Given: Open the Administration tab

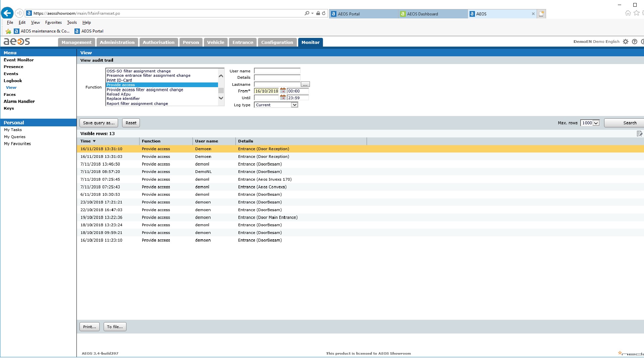Looking at the screenshot, I should coord(117,42).
